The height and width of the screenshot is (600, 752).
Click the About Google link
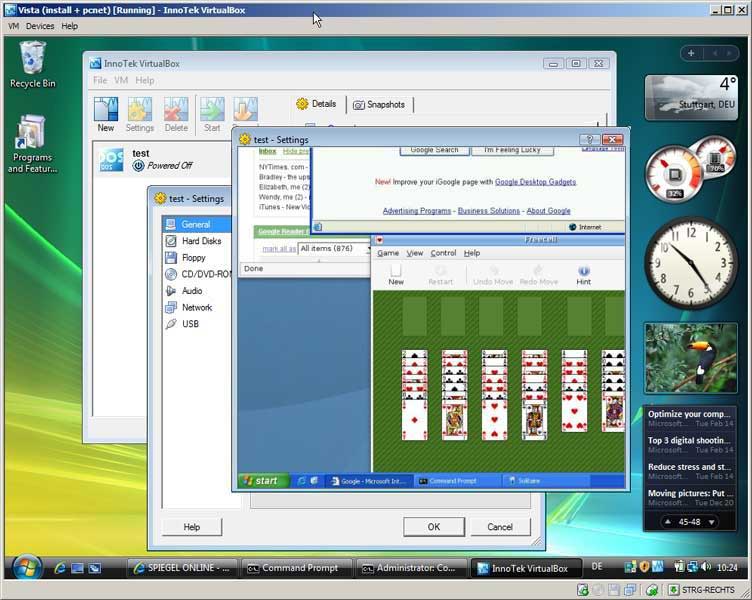(548, 211)
